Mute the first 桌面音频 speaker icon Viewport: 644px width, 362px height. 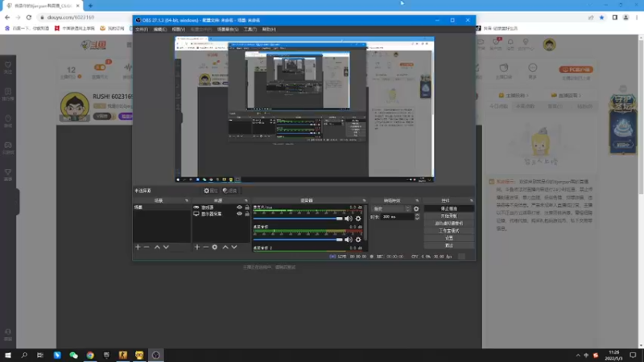[349, 240]
